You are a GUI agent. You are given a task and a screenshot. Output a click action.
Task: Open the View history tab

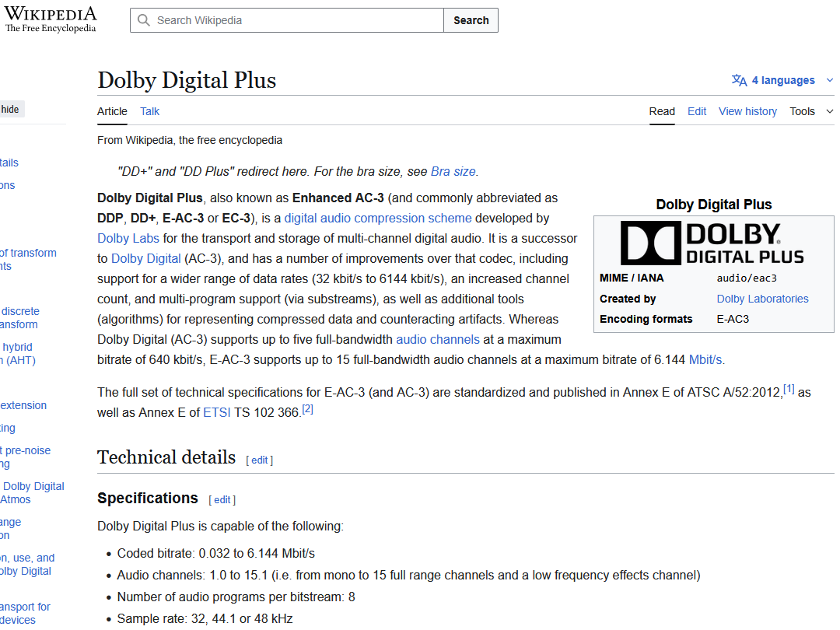click(x=747, y=111)
